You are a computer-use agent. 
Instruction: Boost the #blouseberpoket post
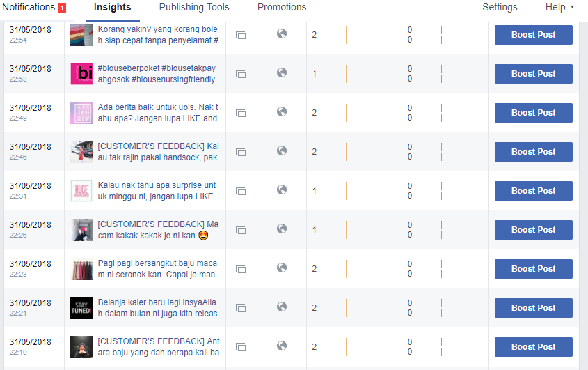tap(533, 74)
